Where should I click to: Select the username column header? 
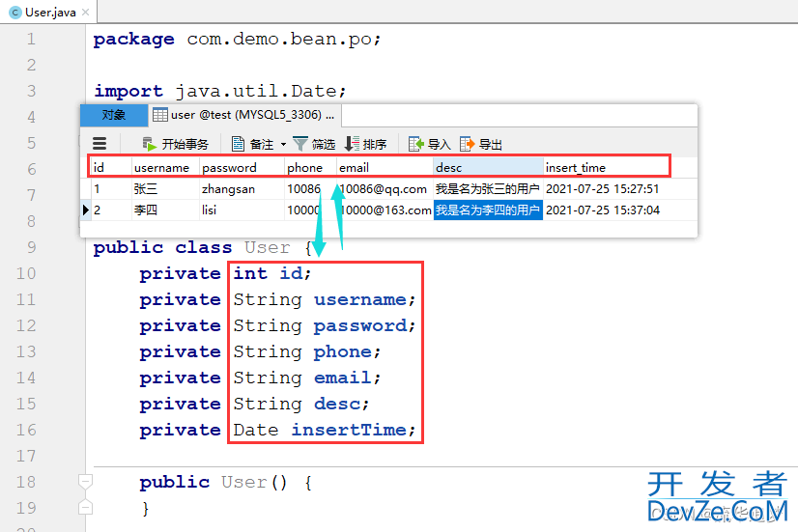click(165, 167)
